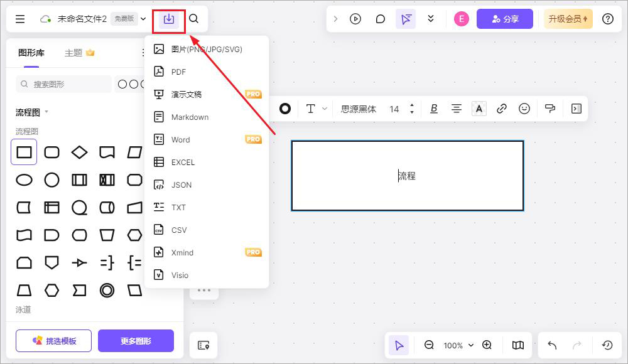
Task: Open the search magnifier icon
Action: (194, 19)
